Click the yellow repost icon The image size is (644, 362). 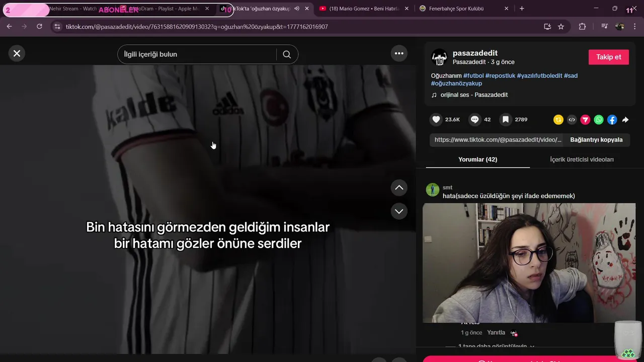click(x=558, y=120)
